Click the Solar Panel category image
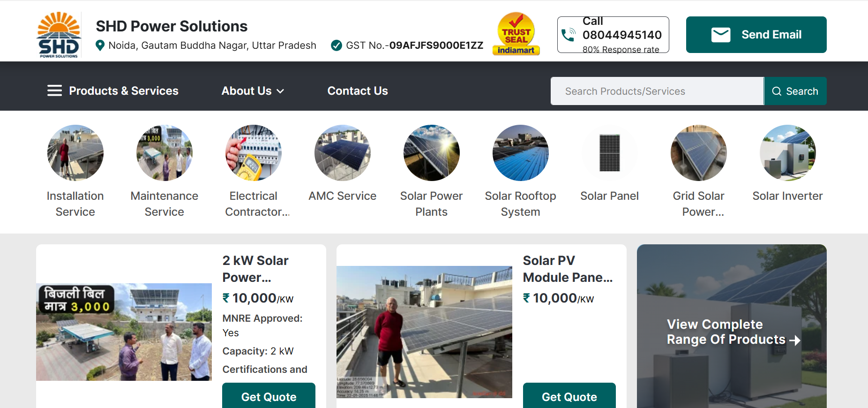The width and height of the screenshot is (868, 408). pyautogui.click(x=609, y=153)
